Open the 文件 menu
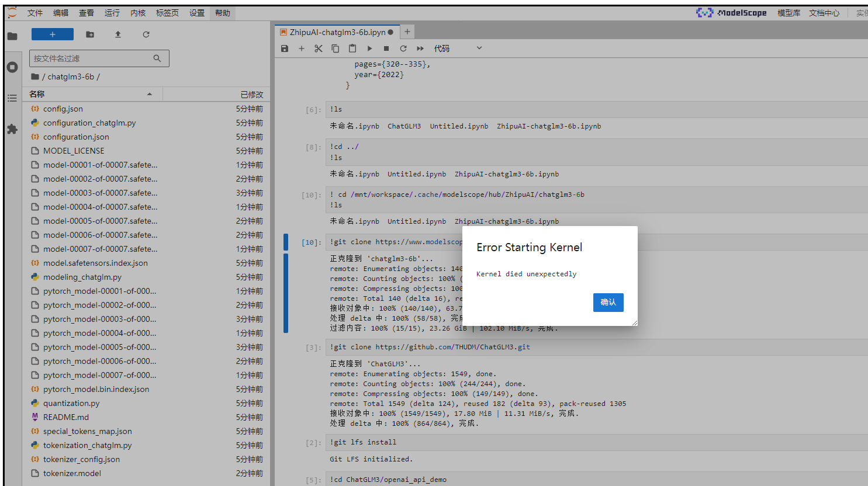Image resolution: width=868 pixels, height=486 pixels. point(35,13)
